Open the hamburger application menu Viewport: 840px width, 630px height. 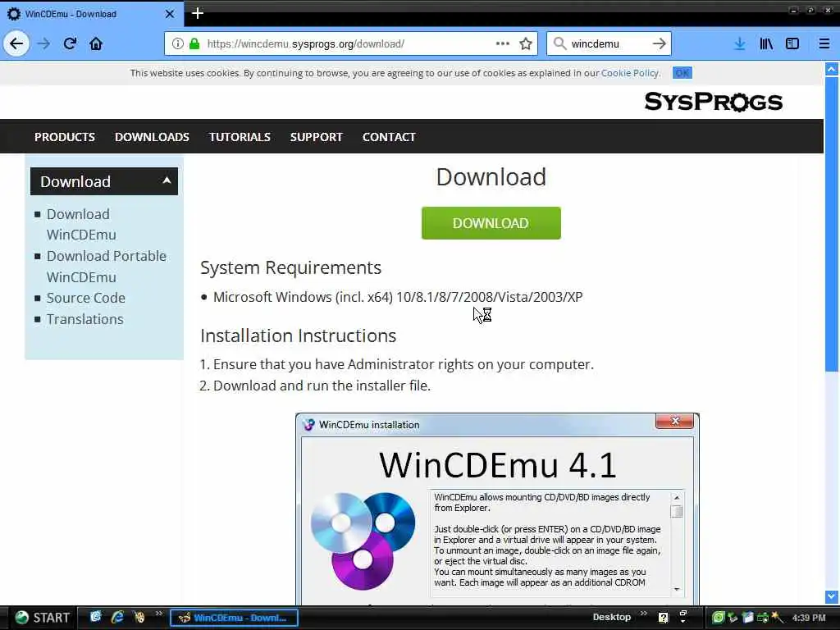point(824,43)
